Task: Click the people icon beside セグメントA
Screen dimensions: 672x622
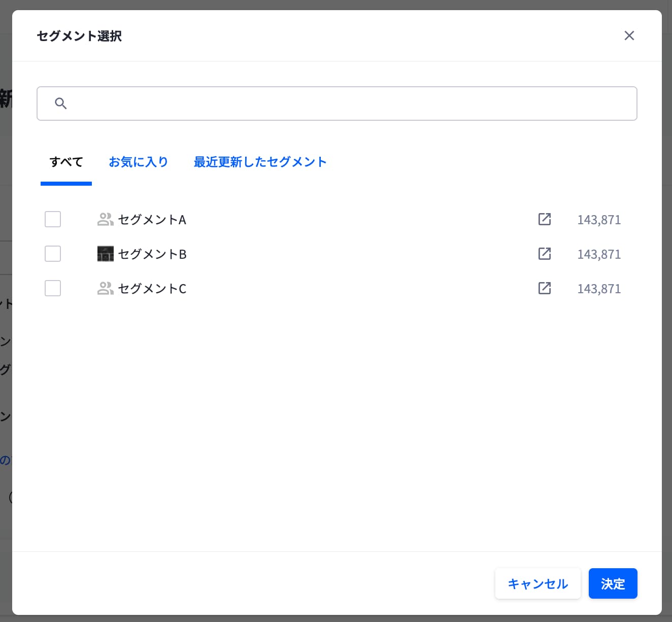Action: click(105, 219)
